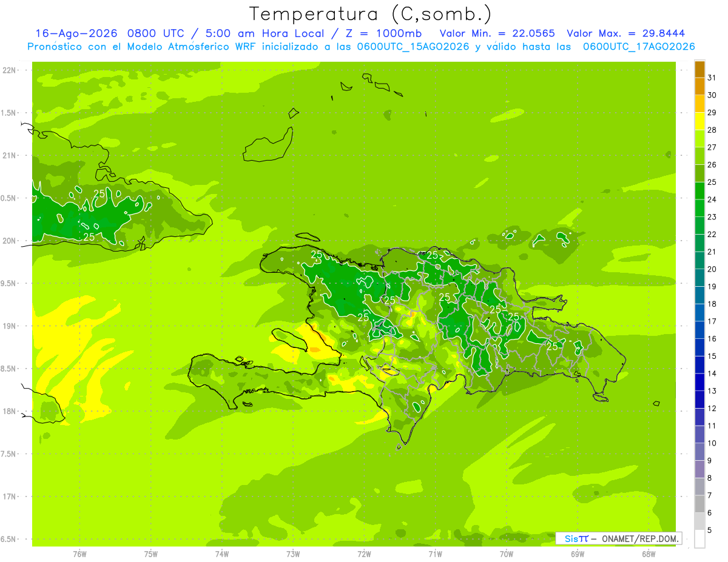Screen dimensions: 728x562
Task: Click the '68W' longitude axis label
Action: 649,554
